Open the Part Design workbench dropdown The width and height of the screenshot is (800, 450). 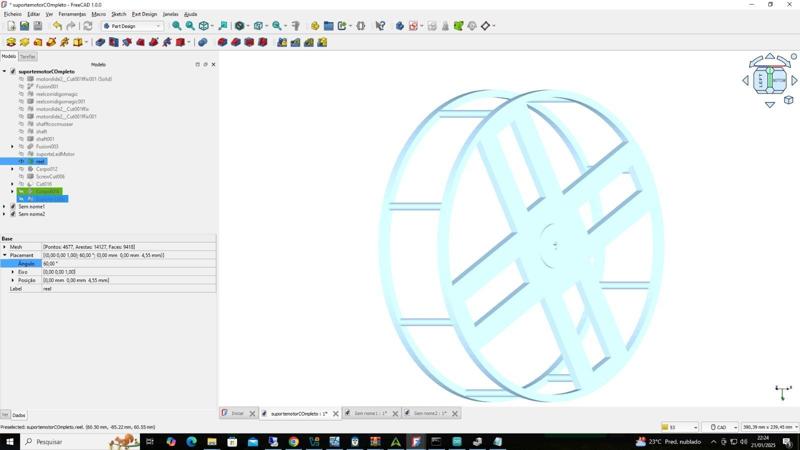point(132,26)
